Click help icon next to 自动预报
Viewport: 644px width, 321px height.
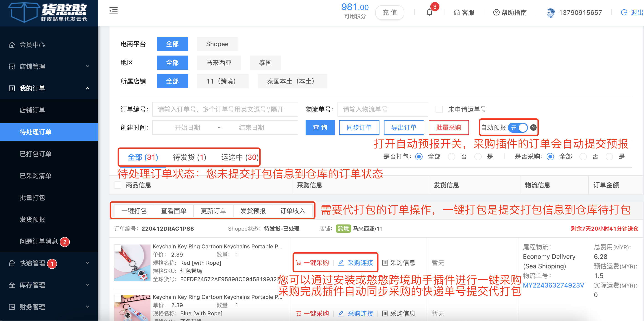pyautogui.click(x=533, y=127)
